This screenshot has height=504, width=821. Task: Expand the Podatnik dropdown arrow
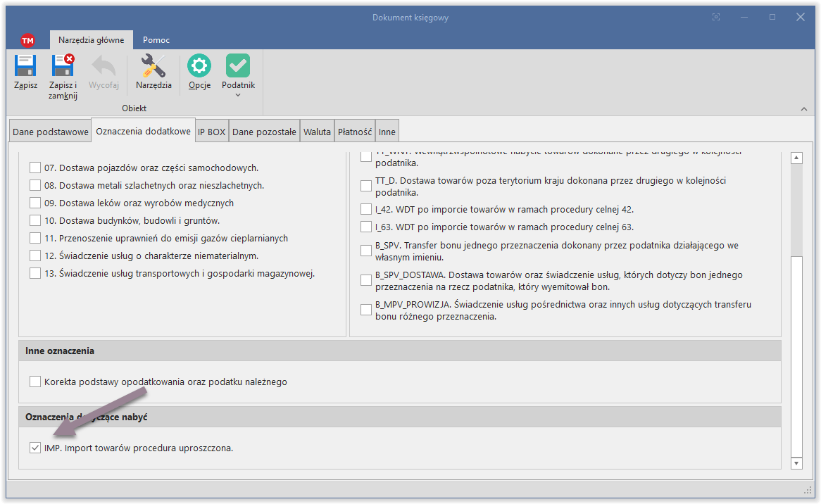coord(238,96)
